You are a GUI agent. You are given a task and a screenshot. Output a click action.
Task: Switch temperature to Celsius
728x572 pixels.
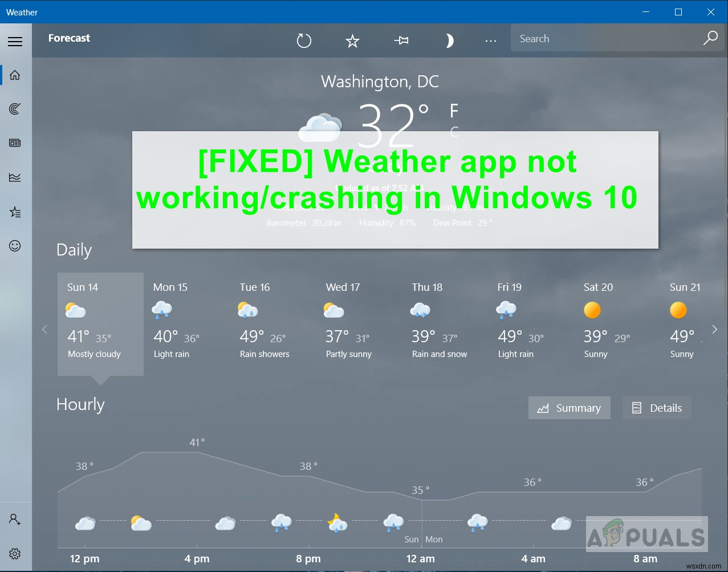[x=454, y=132]
